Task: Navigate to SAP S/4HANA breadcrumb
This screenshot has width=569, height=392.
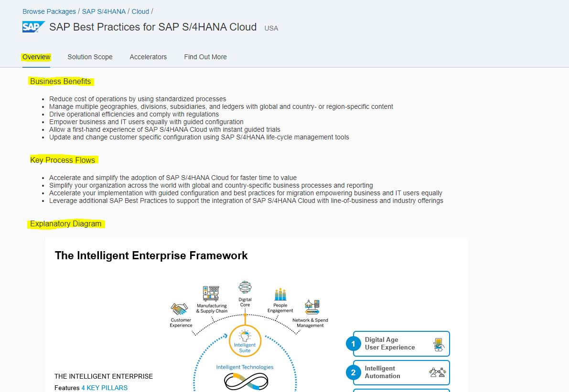Action: (x=104, y=11)
